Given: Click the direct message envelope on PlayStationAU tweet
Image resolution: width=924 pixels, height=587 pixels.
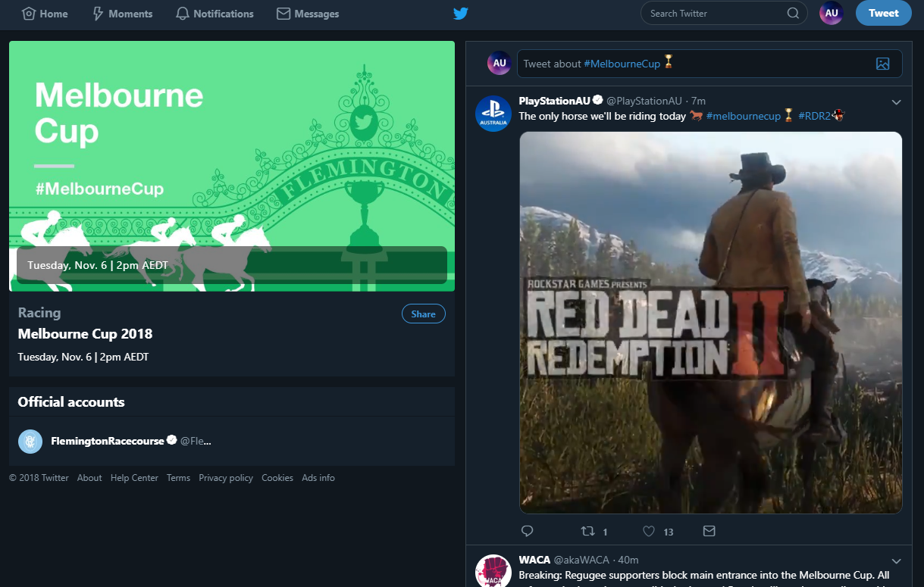Looking at the screenshot, I should click(709, 531).
